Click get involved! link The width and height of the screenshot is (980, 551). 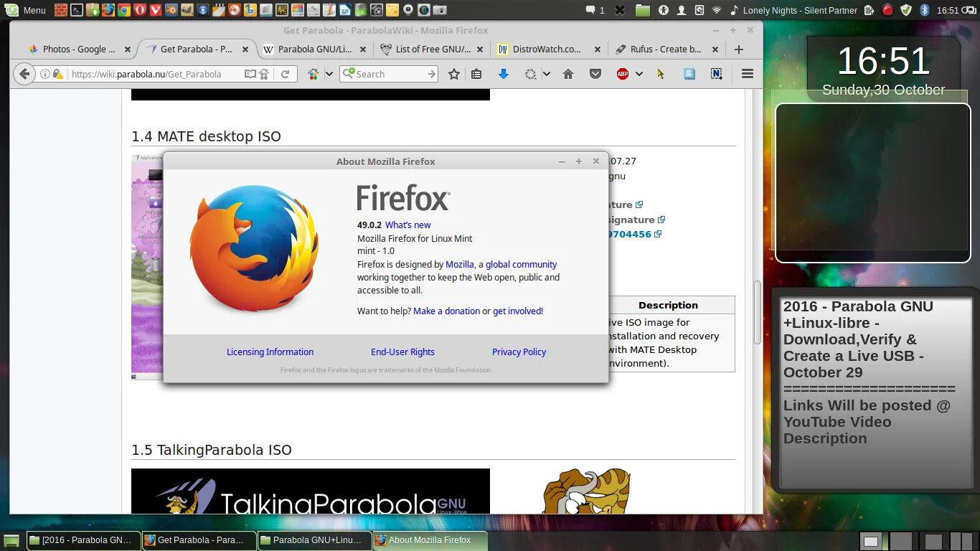click(518, 311)
